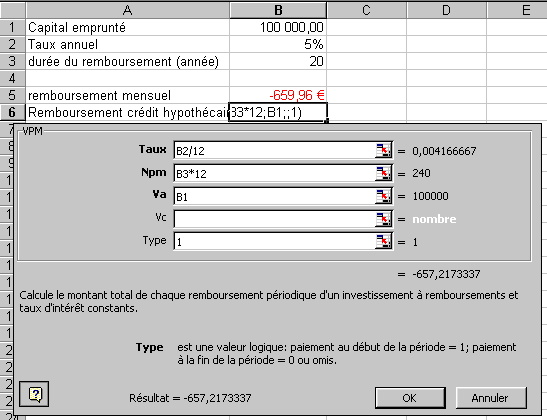Viewport: 547px width, 420px height.
Task: Select row 5 header
Action: [x=13, y=95]
